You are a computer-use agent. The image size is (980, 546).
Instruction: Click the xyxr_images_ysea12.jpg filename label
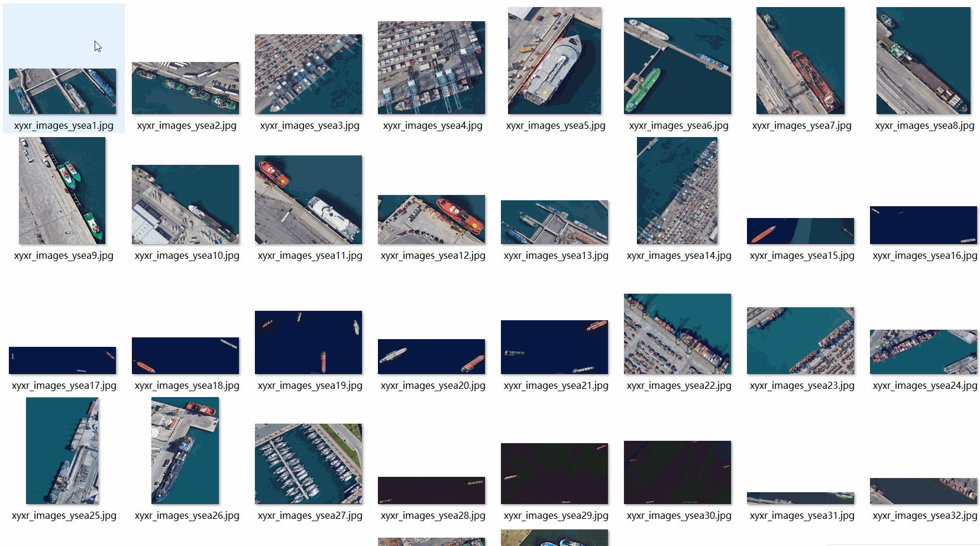point(433,256)
